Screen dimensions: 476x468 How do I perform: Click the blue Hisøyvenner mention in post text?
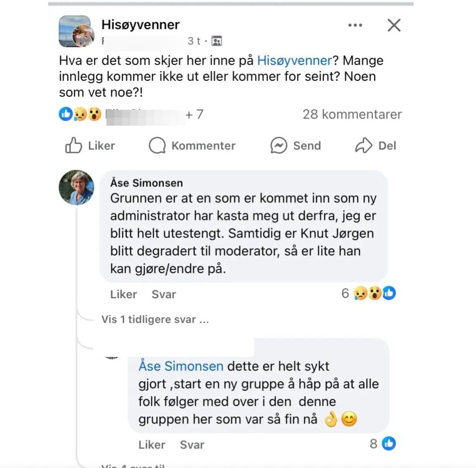pos(294,60)
